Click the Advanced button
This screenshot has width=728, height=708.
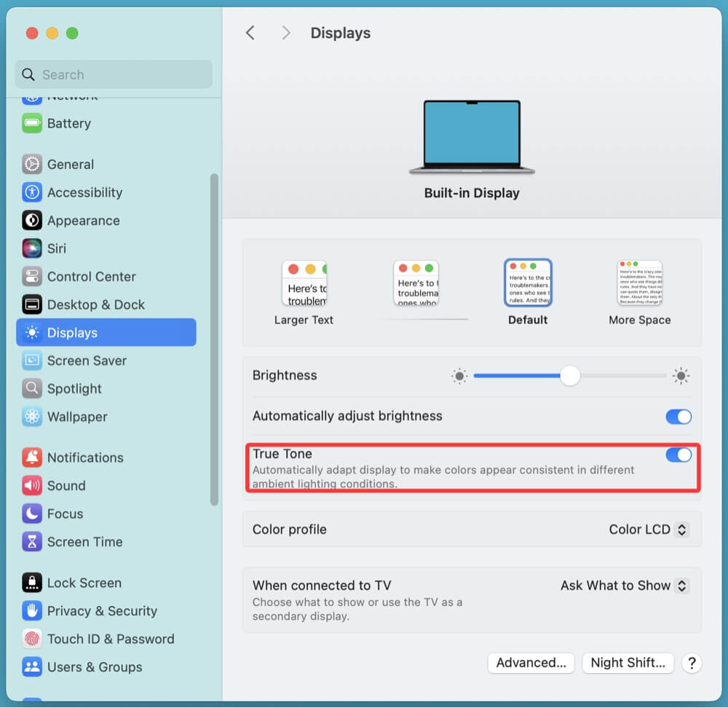click(531, 663)
